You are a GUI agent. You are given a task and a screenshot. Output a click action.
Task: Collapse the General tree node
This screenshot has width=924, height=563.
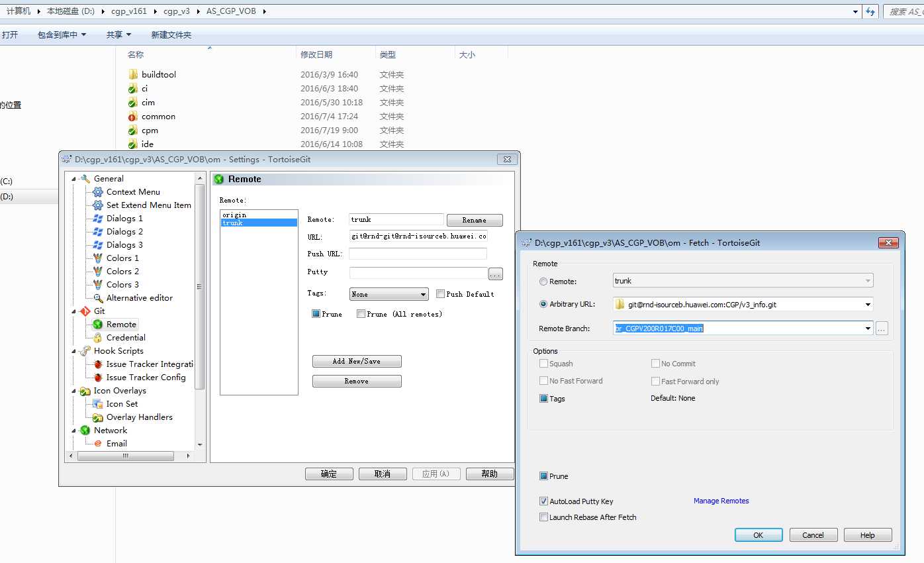[75, 179]
